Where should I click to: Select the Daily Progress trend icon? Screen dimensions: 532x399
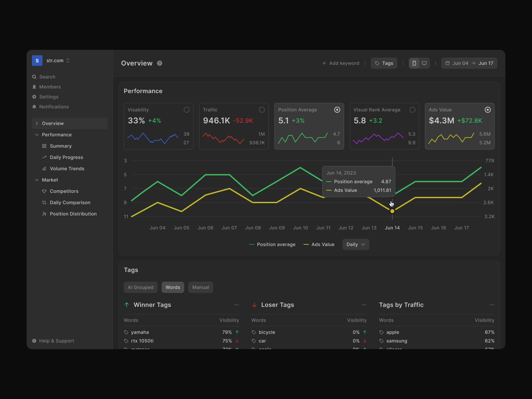tap(45, 157)
